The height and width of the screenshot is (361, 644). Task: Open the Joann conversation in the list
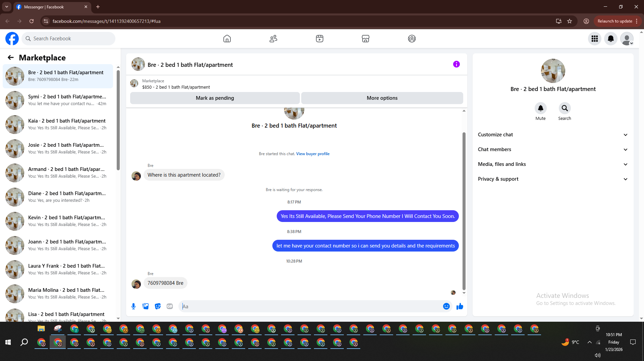(58, 245)
